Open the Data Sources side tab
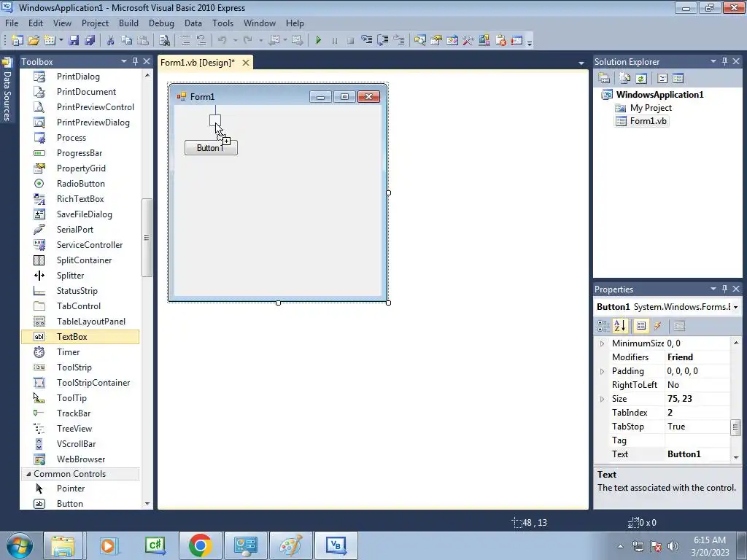747x560 pixels. [7, 90]
